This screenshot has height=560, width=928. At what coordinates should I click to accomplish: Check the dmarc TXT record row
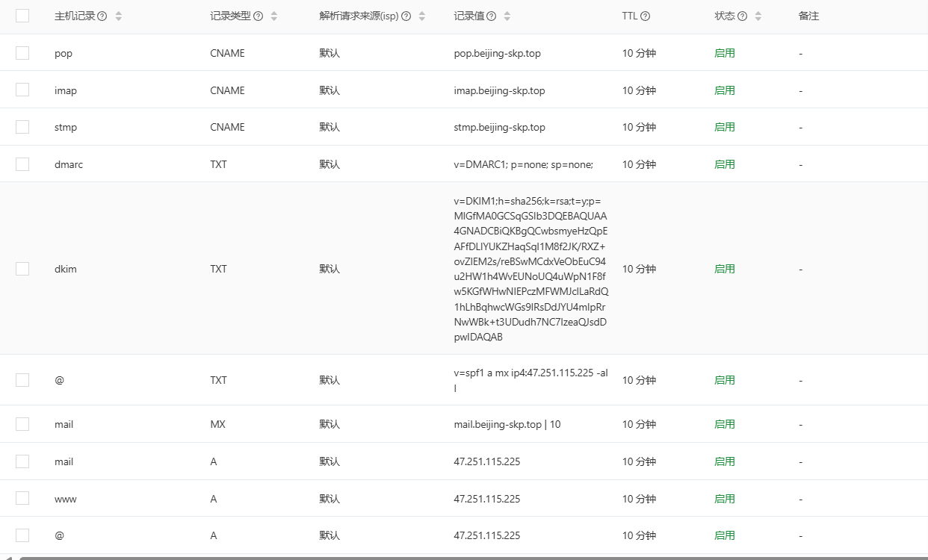coord(22,164)
